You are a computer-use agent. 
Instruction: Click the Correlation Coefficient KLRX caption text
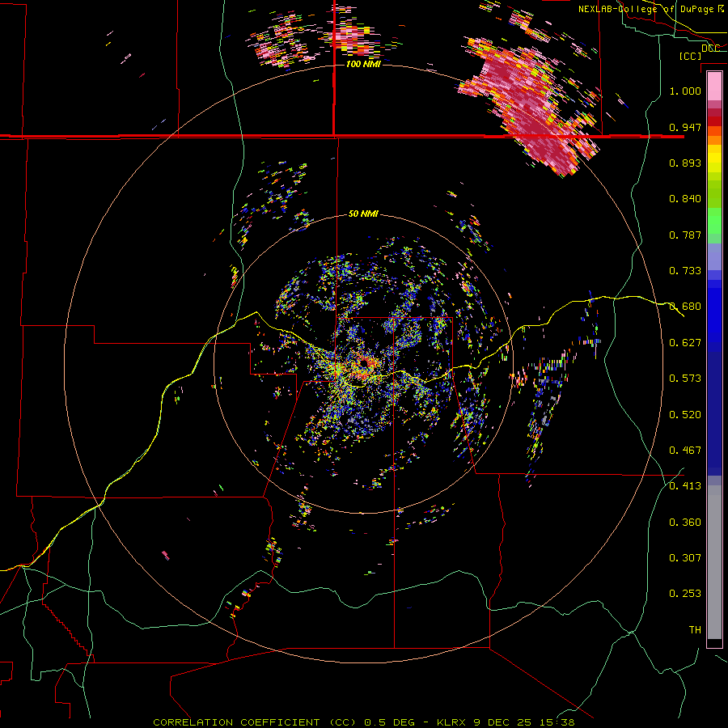coord(364,722)
